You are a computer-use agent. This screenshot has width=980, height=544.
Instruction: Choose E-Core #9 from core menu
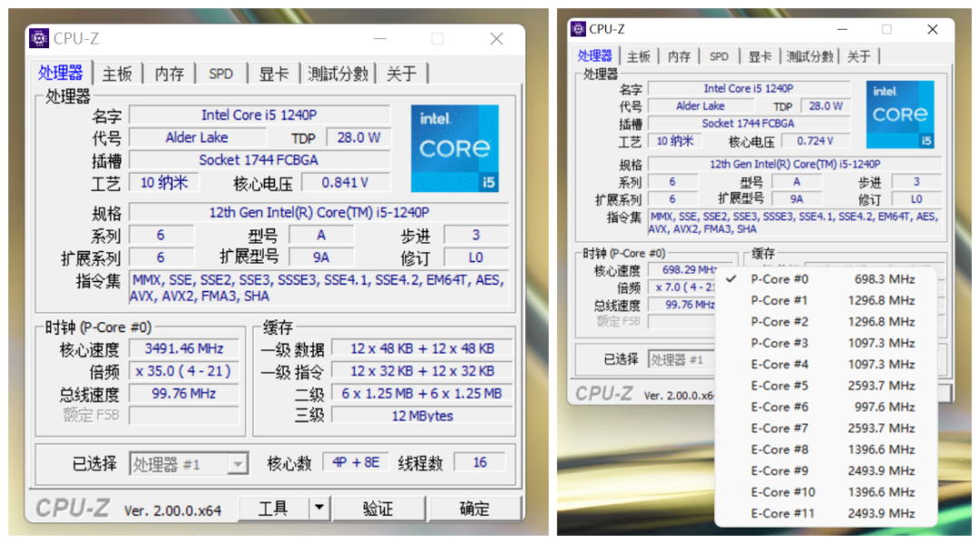(x=825, y=471)
